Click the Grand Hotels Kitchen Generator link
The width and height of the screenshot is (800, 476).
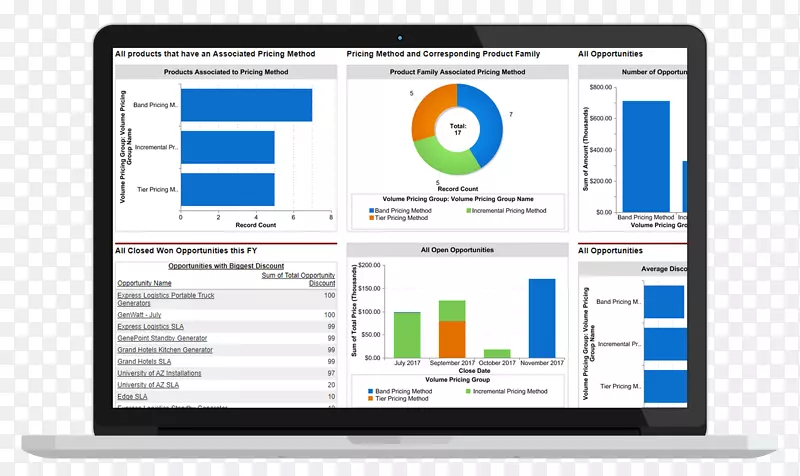164,350
